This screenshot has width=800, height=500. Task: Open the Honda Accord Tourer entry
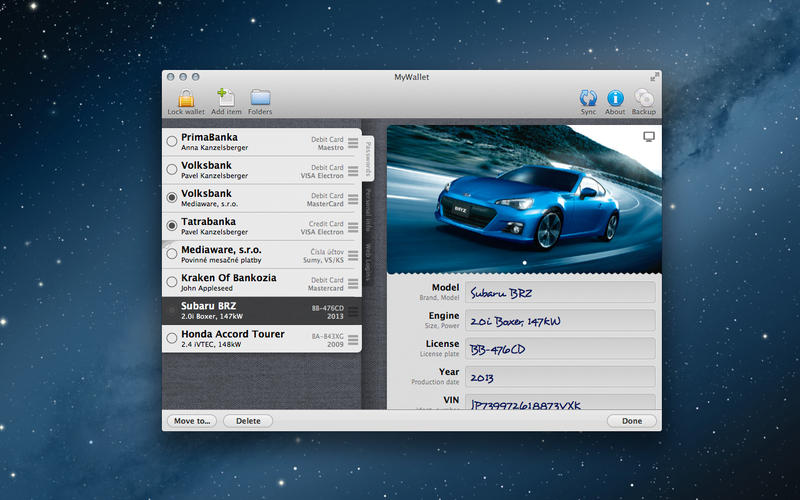pyautogui.click(x=262, y=338)
